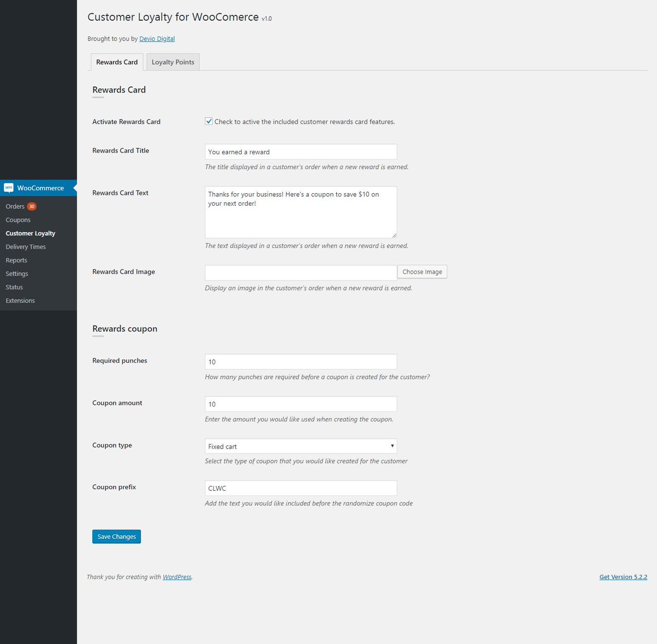Switch to the Loyalty Points tab
The image size is (657, 644).
[x=173, y=62]
